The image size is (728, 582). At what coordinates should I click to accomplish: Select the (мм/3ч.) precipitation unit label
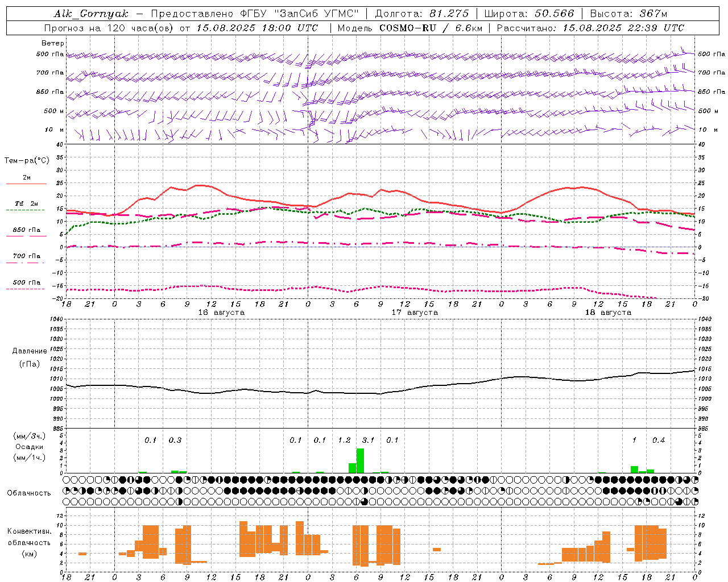click(x=30, y=436)
